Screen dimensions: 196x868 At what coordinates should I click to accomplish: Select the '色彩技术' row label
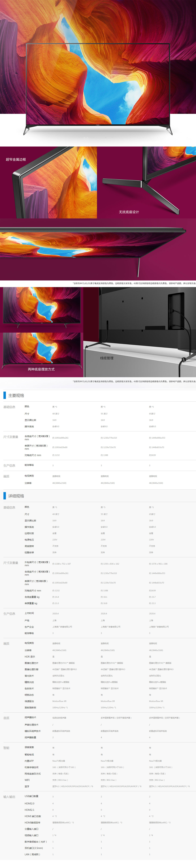click(29, 689)
